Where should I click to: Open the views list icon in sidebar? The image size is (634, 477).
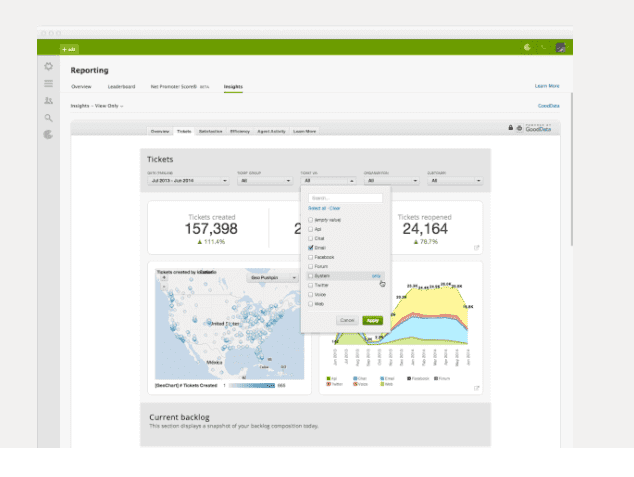pos(49,84)
